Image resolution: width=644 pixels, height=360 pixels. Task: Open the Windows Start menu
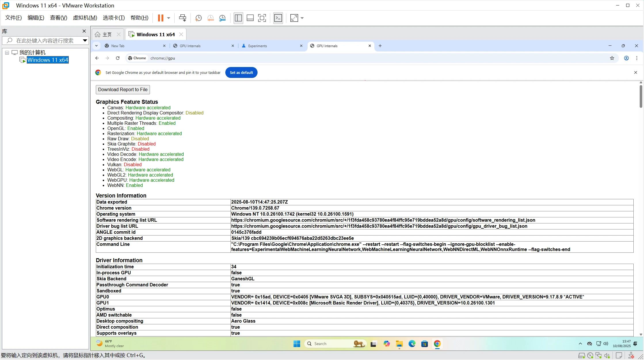(x=297, y=344)
